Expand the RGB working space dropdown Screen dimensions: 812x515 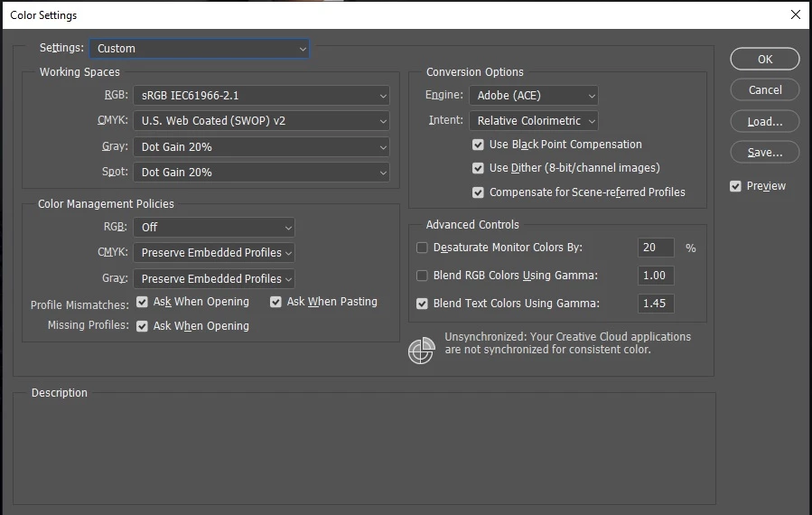(x=262, y=96)
